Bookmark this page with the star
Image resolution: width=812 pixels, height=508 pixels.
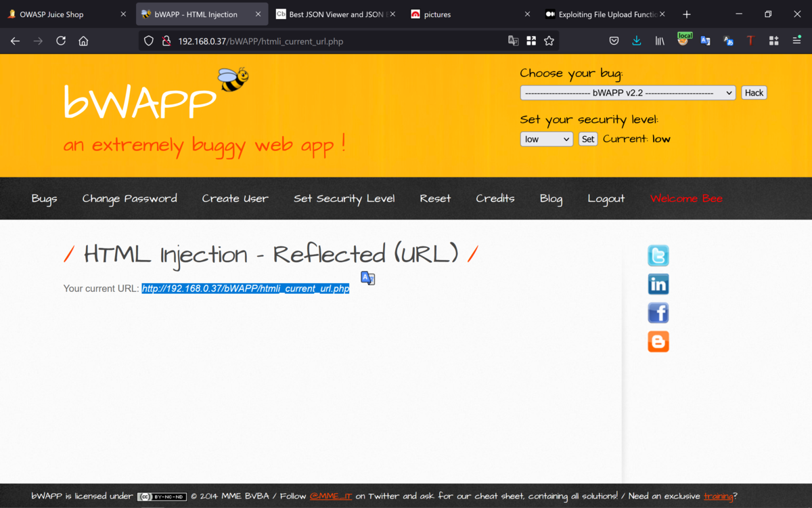[549, 41]
